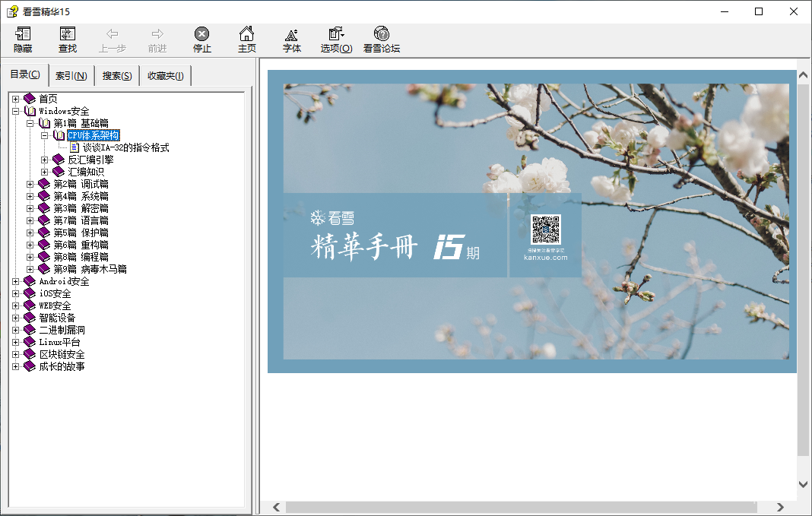Viewport: 812px width, 516px height.
Task: Click the 上一步 back arrow icon
Action: pyautogui.click(x=113, y=34)
